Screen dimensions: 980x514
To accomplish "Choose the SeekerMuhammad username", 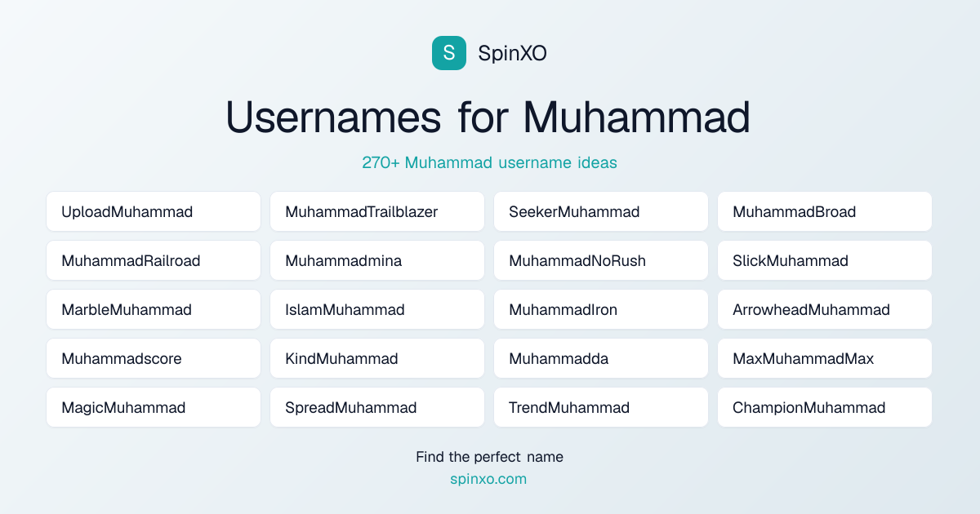I will pyautogui.click(x=601, y=211).
